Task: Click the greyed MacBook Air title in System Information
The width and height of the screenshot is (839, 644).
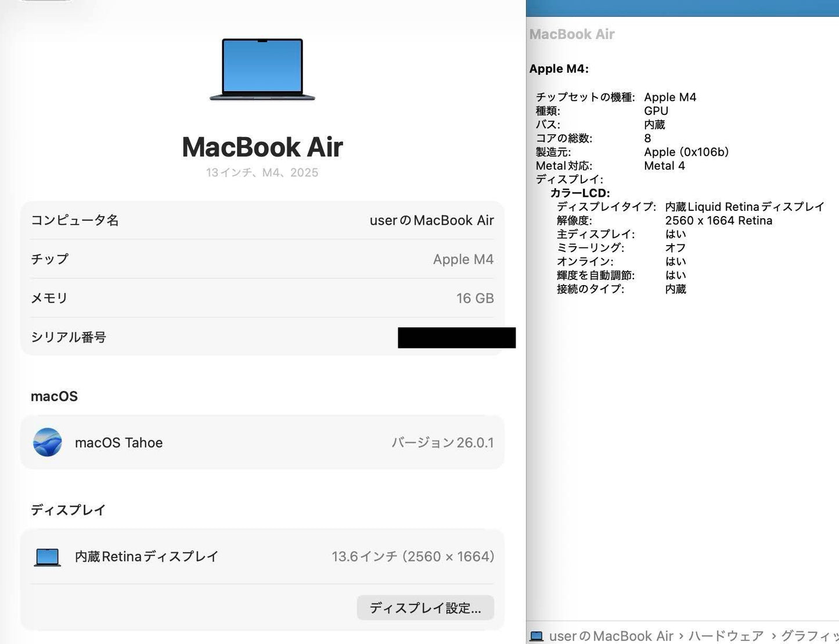Action: click(x=572, y=34)
